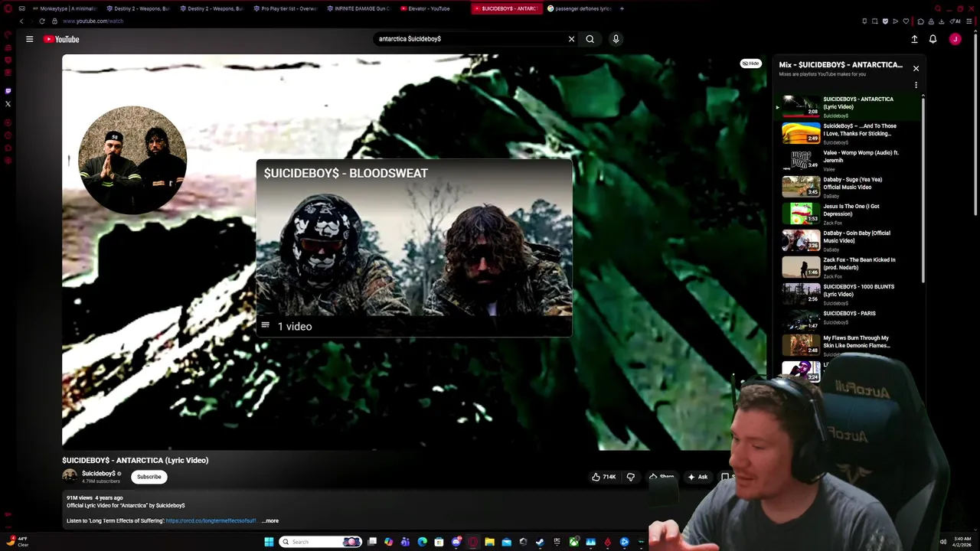Open the notifications bell
The image size is (980, 551).
pos(933,39)
